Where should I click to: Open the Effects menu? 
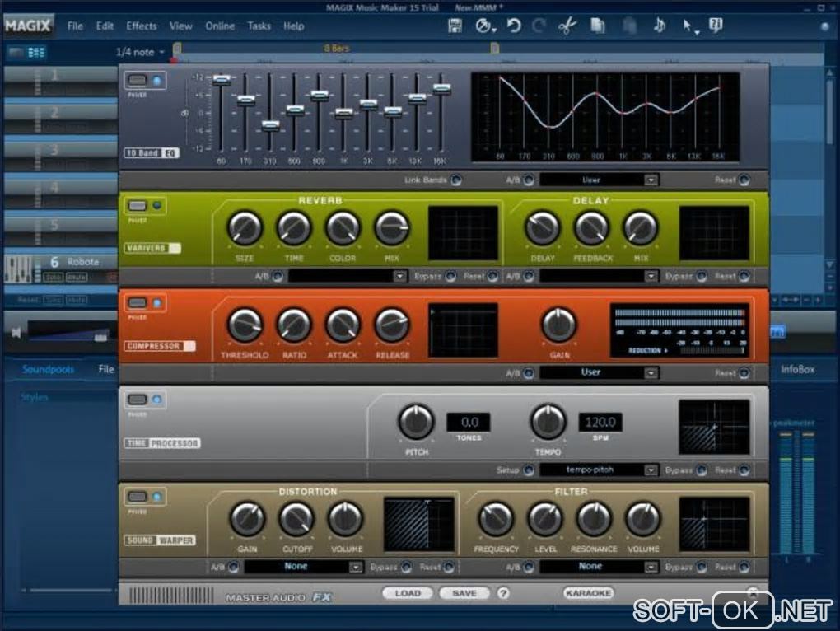(142, 26)
